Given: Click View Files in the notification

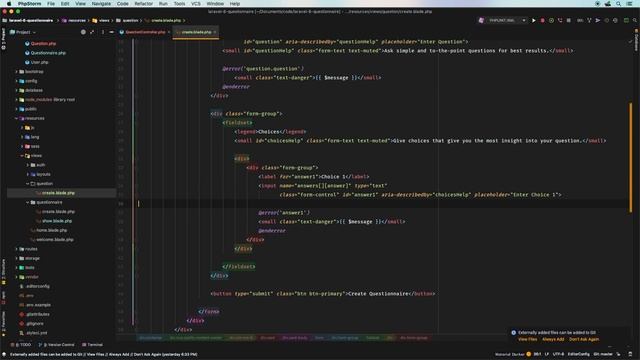Looking at the screenshot, I should click(527, 340).
